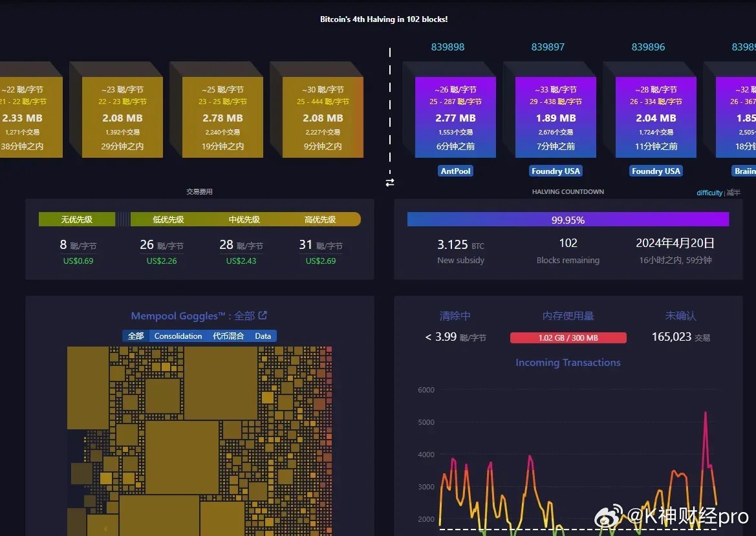Select the 代币混合 filter tab
This screenshot has height=536, width=756.
pos(228,336)
